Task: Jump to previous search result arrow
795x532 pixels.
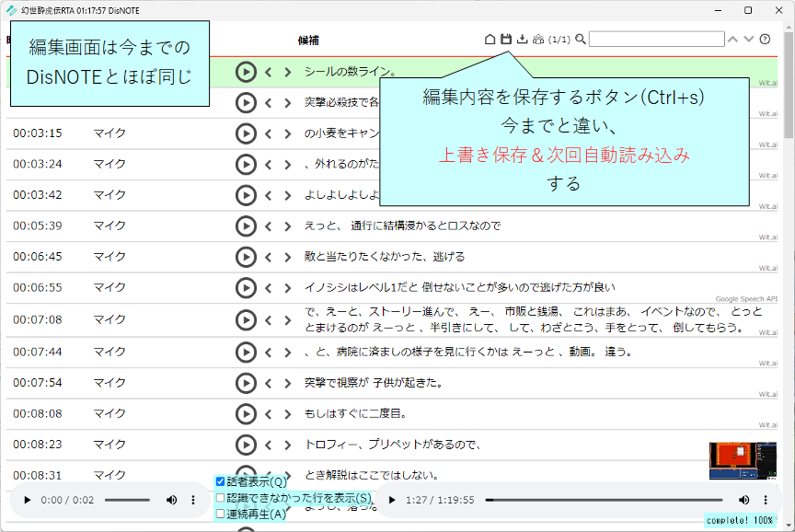Action: tap(732, 39)
